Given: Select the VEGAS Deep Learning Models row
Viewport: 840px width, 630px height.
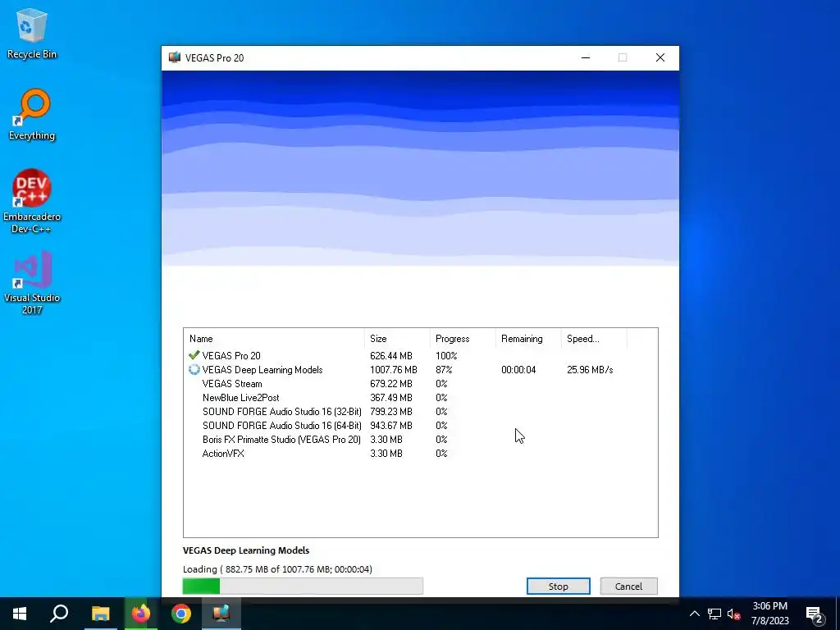Looking at the screenshot, I should pyautogui.click(x=421, y=370).
